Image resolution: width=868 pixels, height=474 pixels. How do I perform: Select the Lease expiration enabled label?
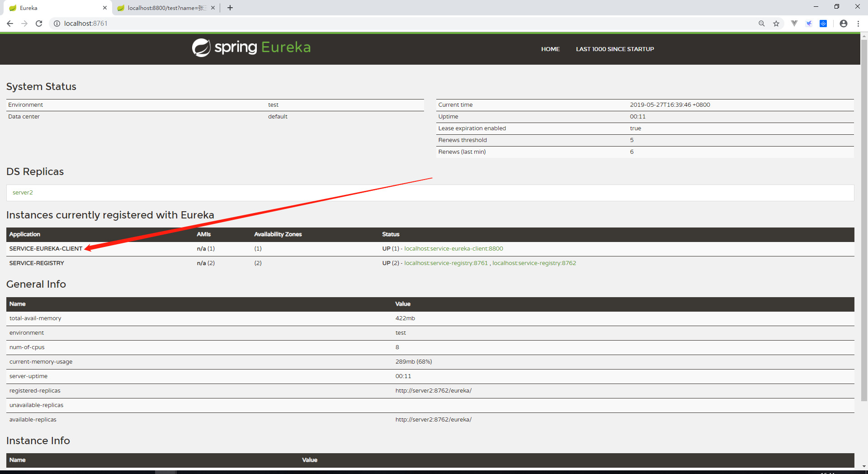pos(472,128)
